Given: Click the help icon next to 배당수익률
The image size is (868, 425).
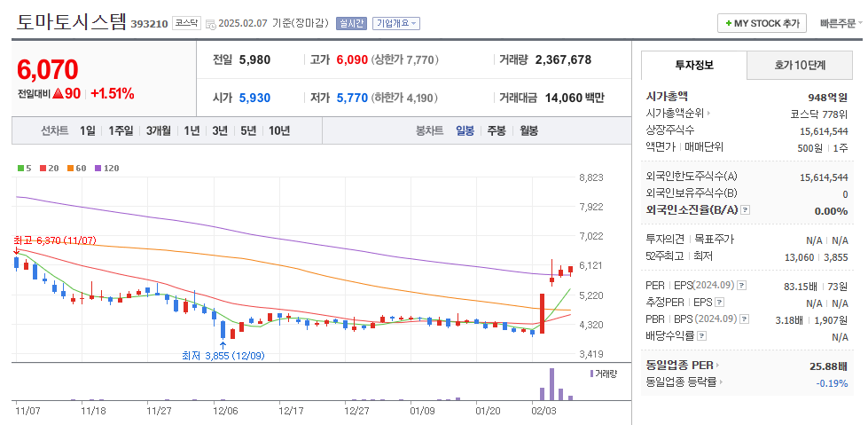Looking at the screenshot, I should [701, 336].
